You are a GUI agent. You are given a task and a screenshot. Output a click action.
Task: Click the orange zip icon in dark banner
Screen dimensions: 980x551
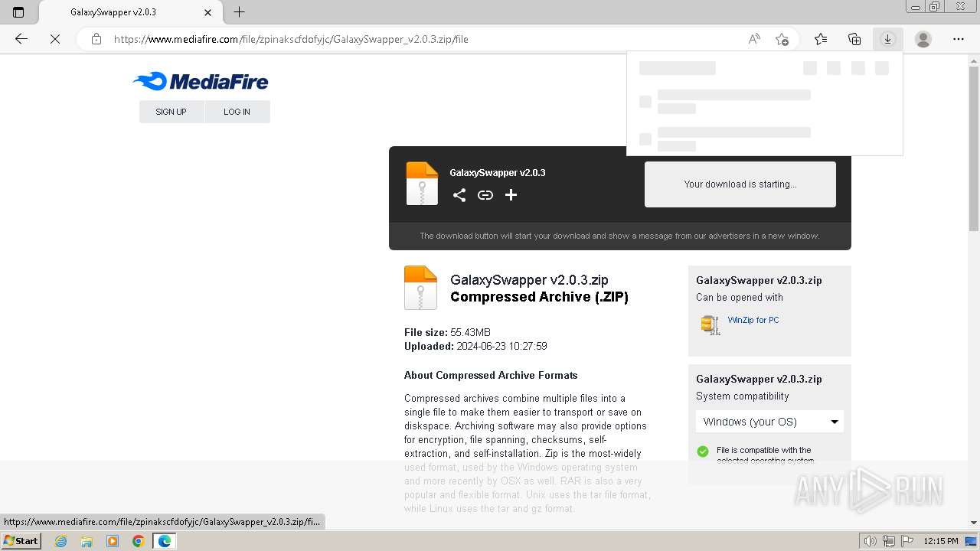(422, 184)
